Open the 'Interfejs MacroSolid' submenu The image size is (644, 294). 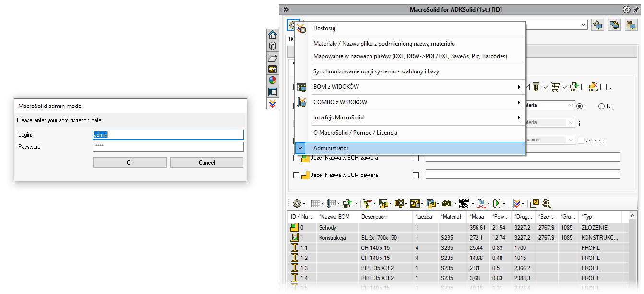(410, 118)
